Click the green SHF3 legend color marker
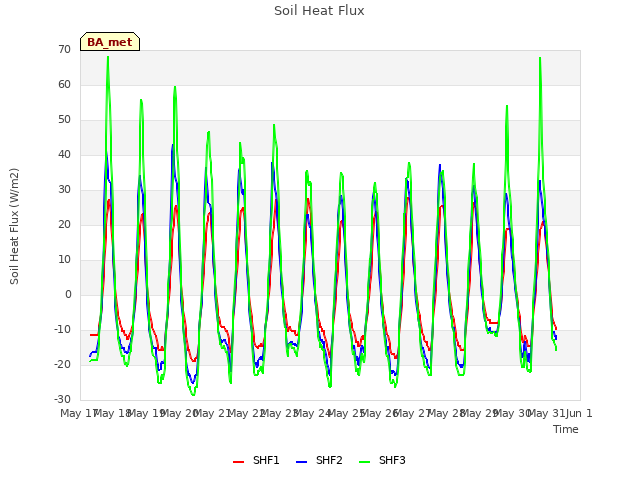The height and width of the screenshot is (480, 640). (x=364, y=462)
